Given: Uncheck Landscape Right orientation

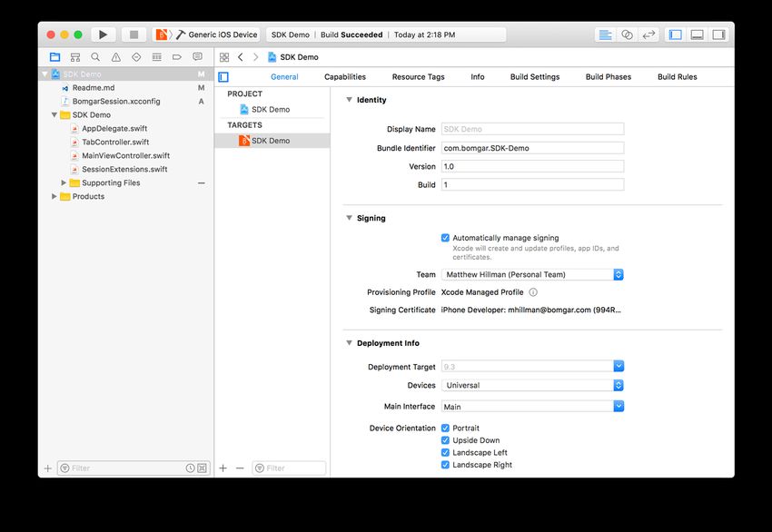Looking at the screenshot, I should (445, 465).
